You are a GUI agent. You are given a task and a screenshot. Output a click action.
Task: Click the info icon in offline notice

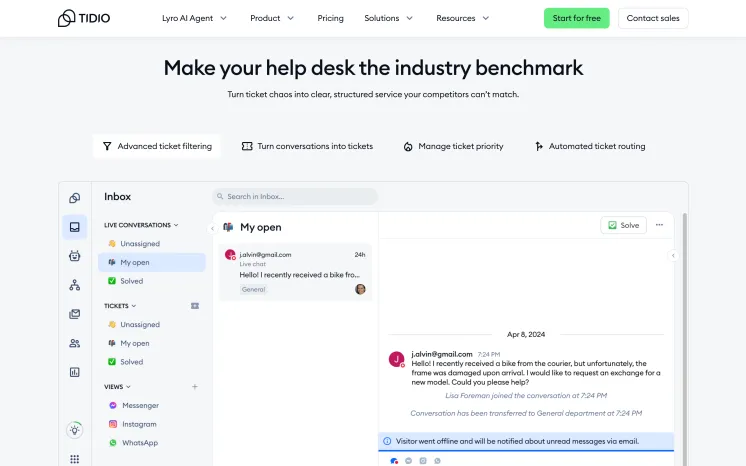click(x=387, y=441)
